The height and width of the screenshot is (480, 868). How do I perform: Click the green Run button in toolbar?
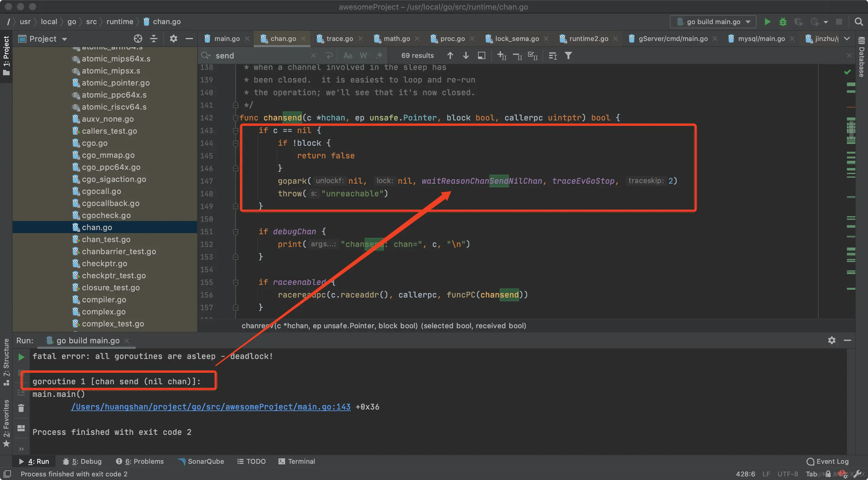(x=767, y=22)
